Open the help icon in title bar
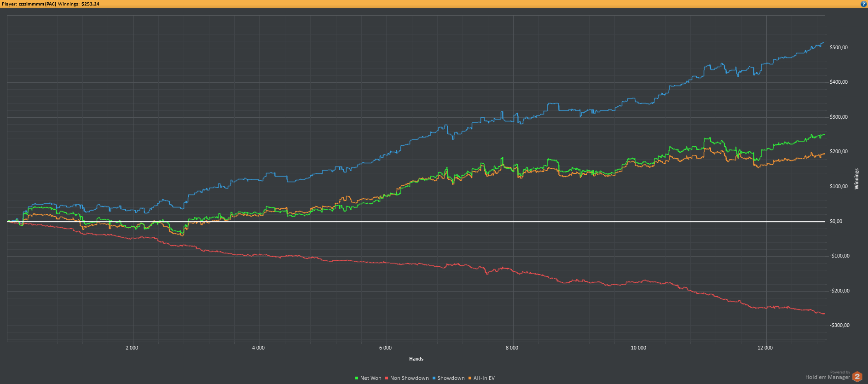Image resolution: width=868 pixels, height=384 pixels. coord(863,4)
